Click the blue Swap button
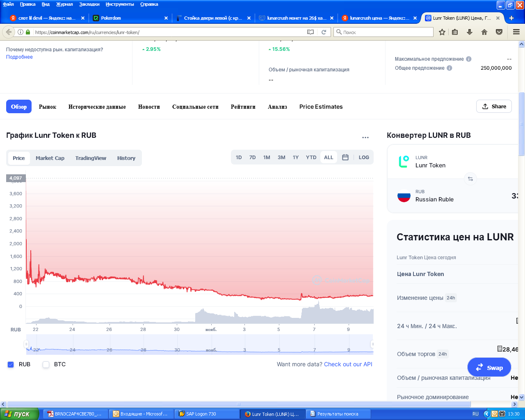Viewport: 525px width, 420px height. pos(489,367)
